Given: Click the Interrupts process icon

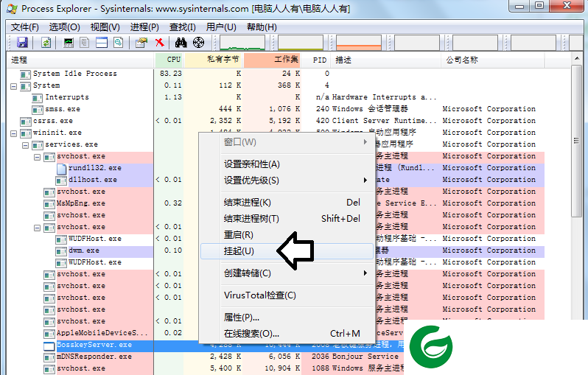Looking at the screenshot, I should [x=37, y=98].
